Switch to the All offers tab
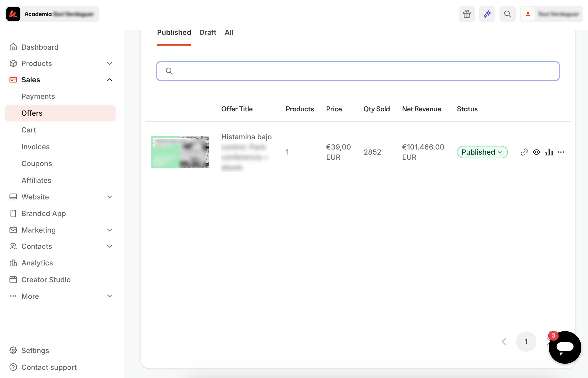The image size is (588, 378). click(229, 33)
